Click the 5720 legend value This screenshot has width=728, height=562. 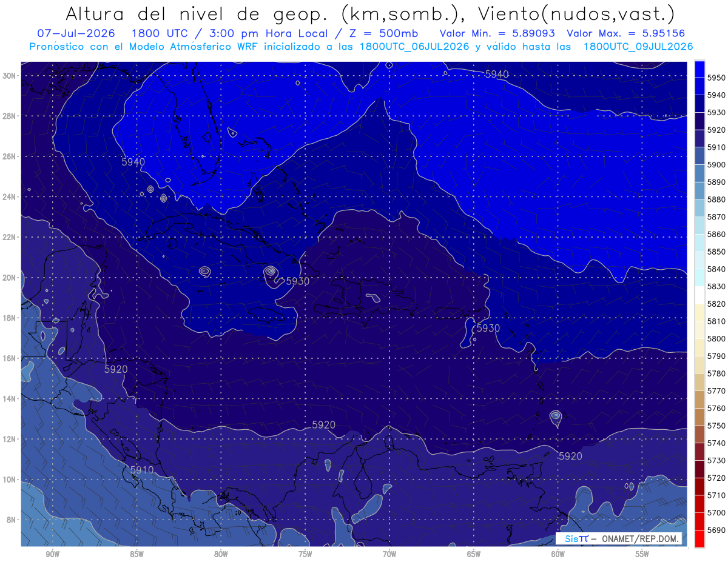(x=716, y=478)
